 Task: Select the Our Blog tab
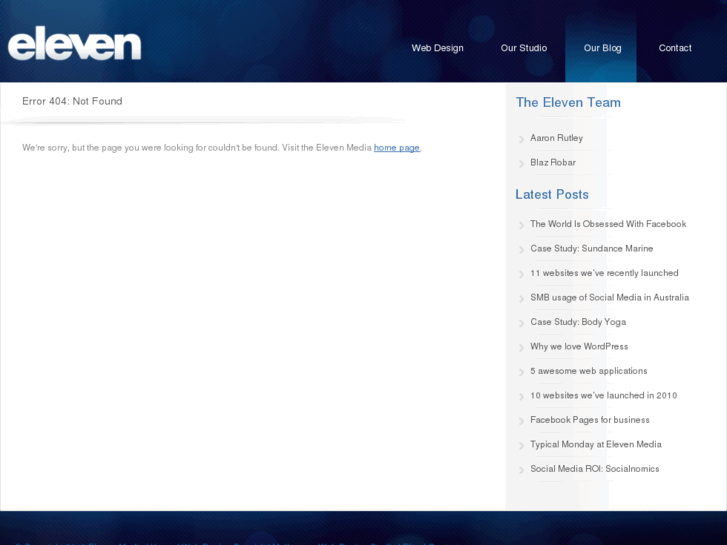[602, 48]
